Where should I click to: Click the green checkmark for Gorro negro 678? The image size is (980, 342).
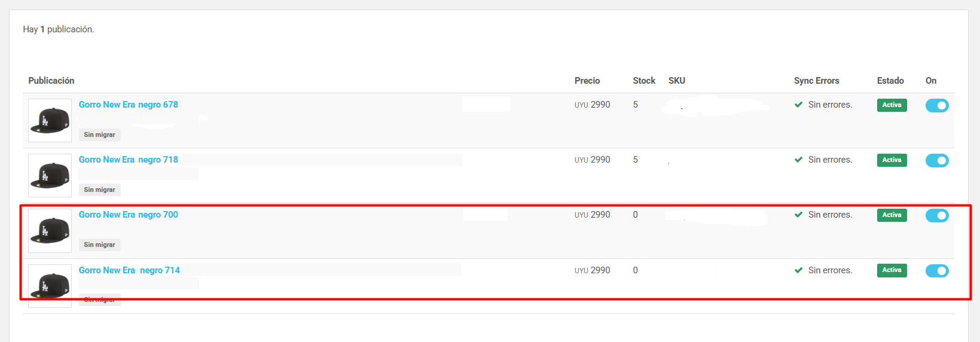tap(798, 105)
